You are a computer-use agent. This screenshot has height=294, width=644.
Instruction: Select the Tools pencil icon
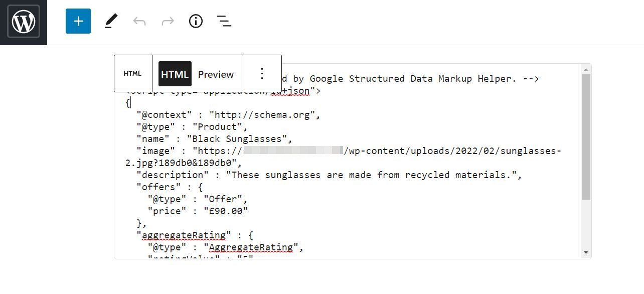(111, 21)
